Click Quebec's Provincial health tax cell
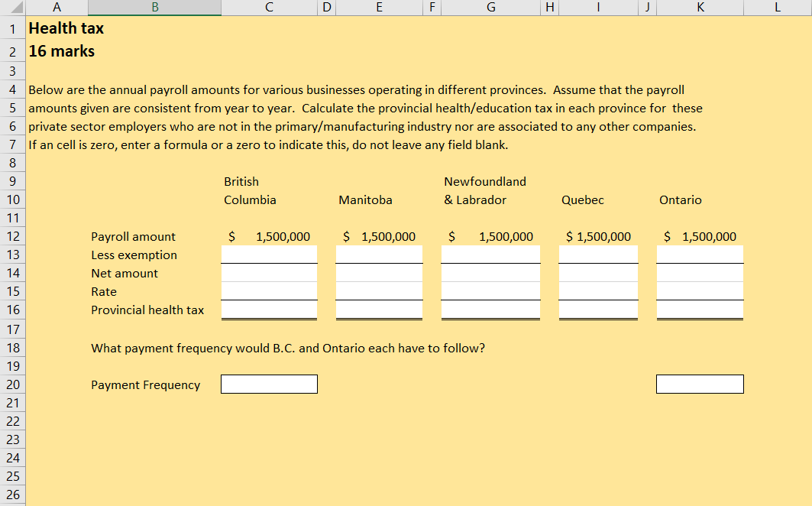This screenshot has height=506, width=812. (x=598, y=310)
